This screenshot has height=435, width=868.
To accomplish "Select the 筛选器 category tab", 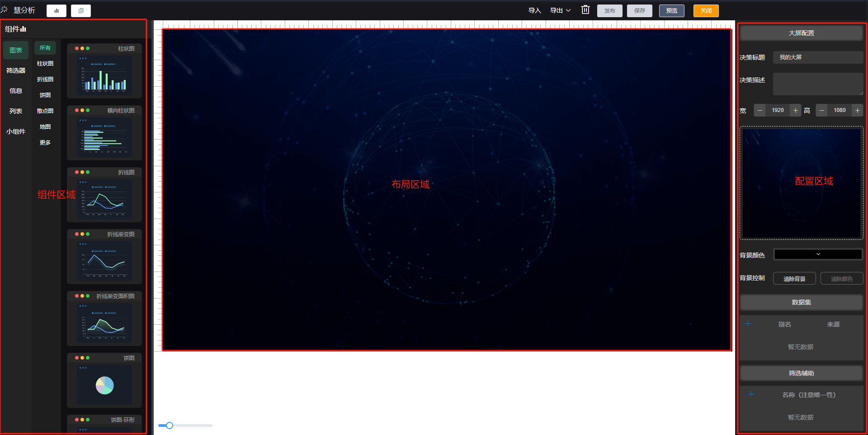I will tap(16, 70).
